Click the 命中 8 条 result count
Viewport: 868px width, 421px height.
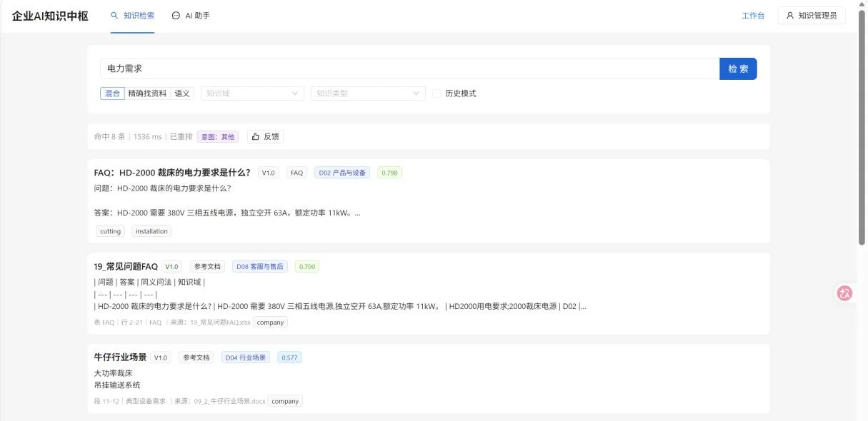click(109, 136)
